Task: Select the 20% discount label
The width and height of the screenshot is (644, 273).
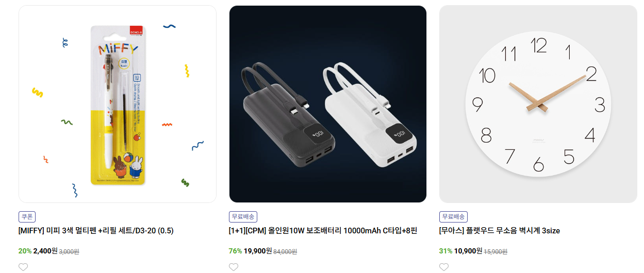Action: [x=25, y=251]
